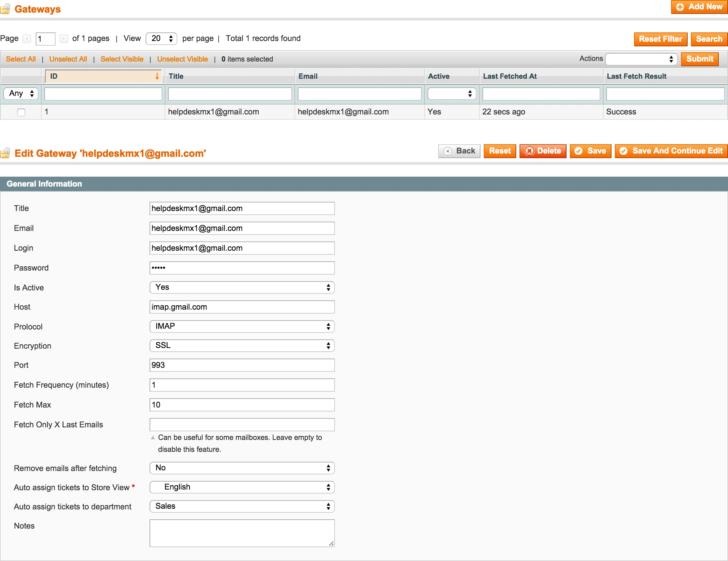Click the Reset Filter button
The width and height of the screenshot is (728, 561).
click(x=660, y=39)
